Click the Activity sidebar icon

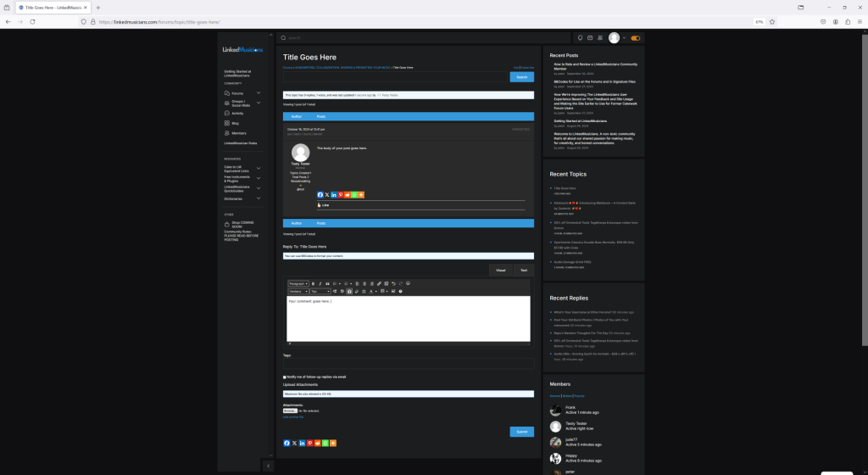227,113
